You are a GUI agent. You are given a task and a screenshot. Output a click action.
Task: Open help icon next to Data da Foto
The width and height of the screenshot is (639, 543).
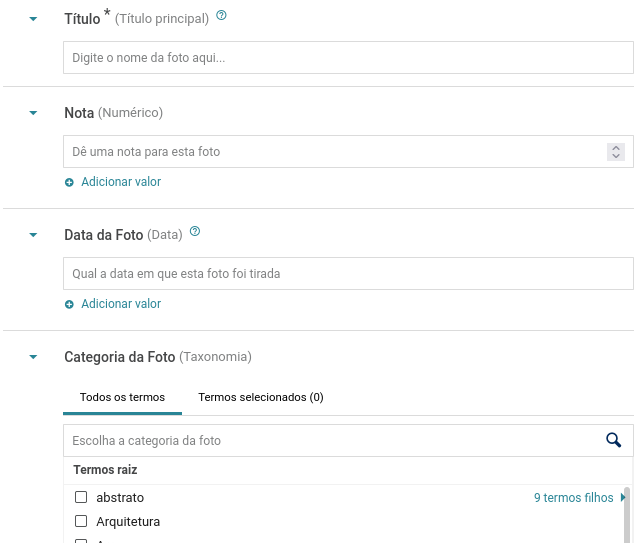(x=195, y=232)
